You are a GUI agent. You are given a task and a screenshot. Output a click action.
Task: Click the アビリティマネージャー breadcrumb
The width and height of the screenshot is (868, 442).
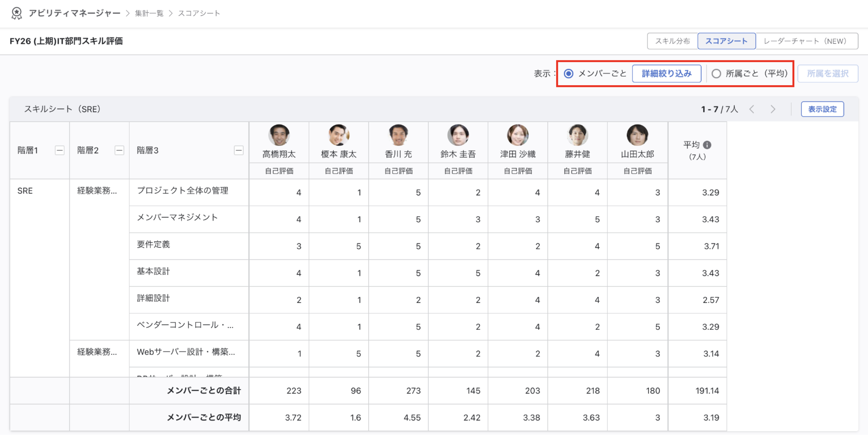[x=75, y=13]
